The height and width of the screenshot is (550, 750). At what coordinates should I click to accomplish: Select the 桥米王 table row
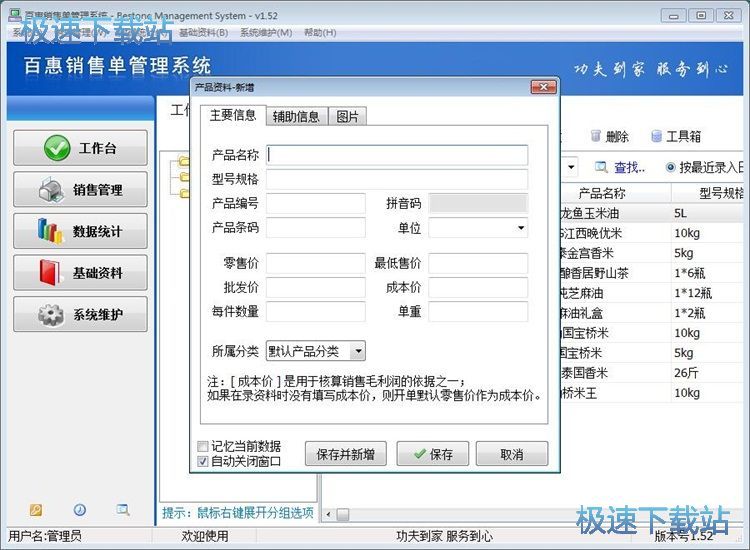(x=651, y=393)
